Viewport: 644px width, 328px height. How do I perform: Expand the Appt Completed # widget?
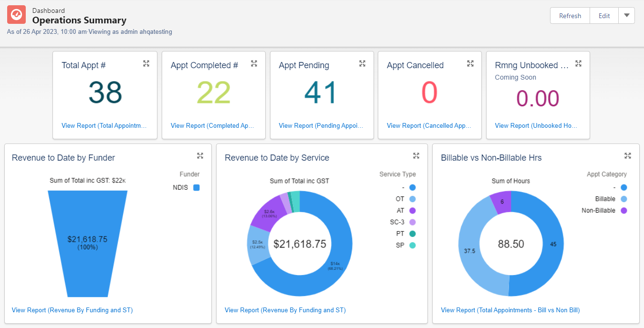254,63
